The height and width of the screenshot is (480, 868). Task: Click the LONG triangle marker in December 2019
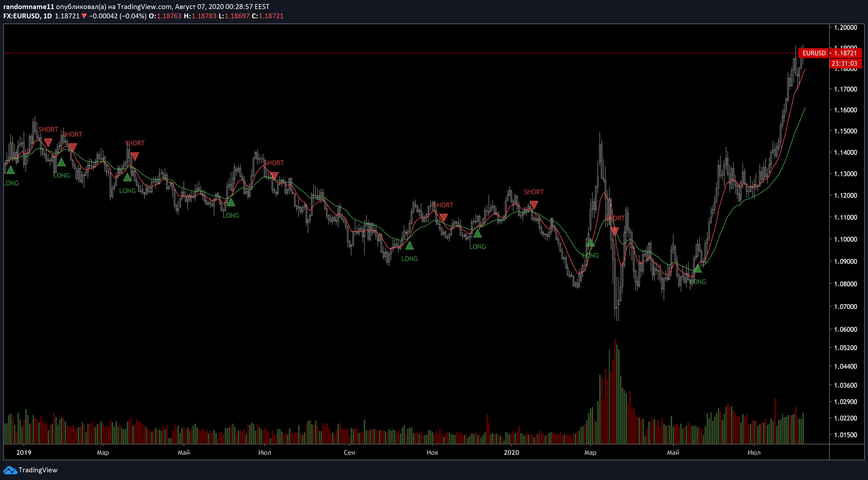(x=478, y=233)
